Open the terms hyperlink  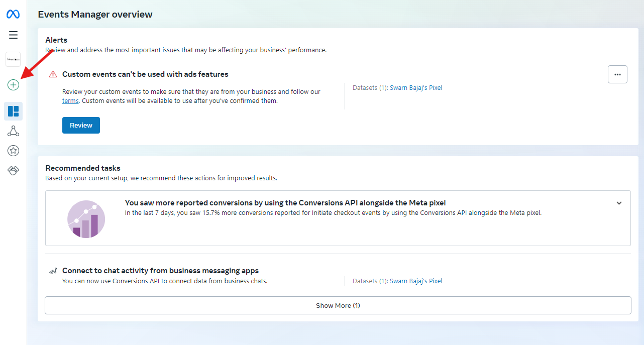tap(70, 100)
